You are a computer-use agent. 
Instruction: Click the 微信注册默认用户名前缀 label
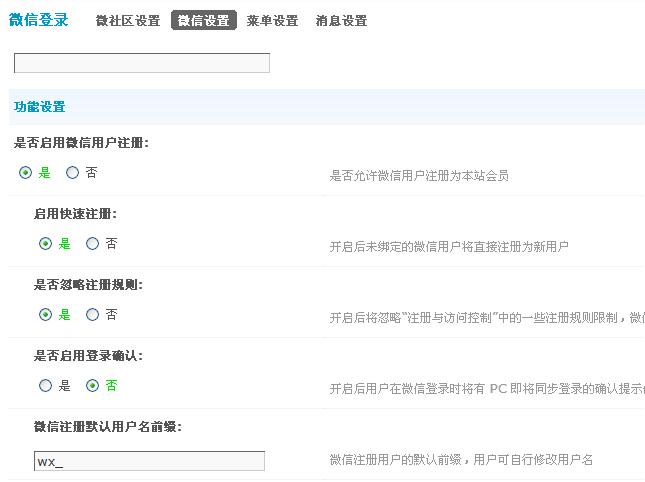pyautogui.click(x=108, y=427)
